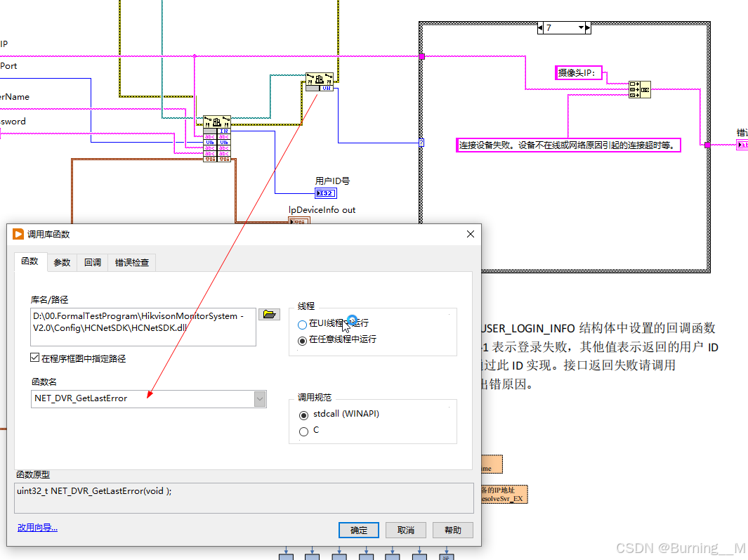
Task: Switch calling convention to C
Action: (x=303, y=431)
